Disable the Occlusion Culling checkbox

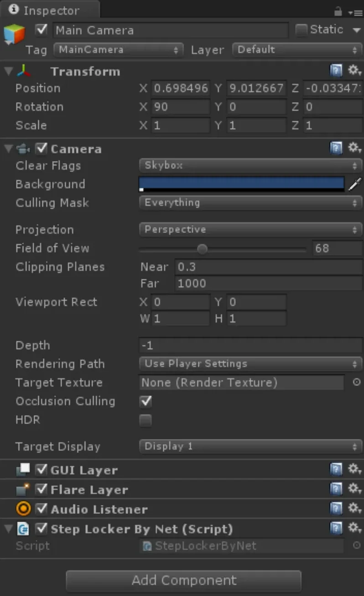[146, 402]
